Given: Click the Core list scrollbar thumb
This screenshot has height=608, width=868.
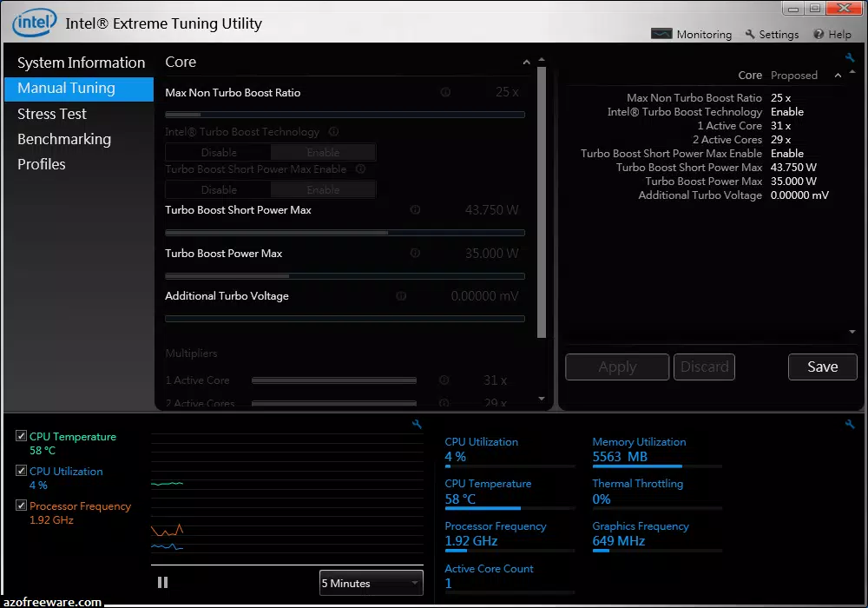Looking at the screenshot, I should pos(542,202).
